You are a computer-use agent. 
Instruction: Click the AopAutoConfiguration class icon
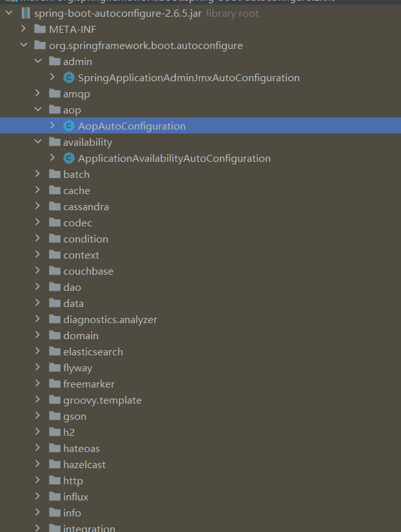click(x=69, y=126)
